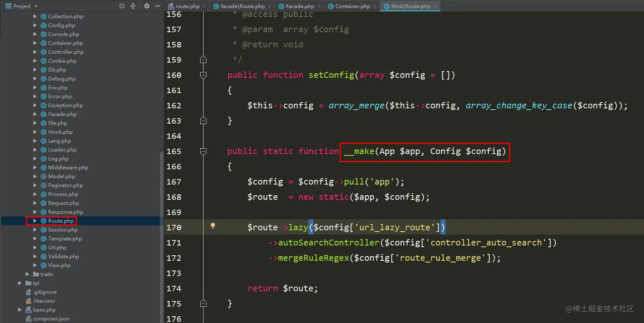The image size is (644, 323).
Task: Select Console.php in project tree
Action: 63,34
